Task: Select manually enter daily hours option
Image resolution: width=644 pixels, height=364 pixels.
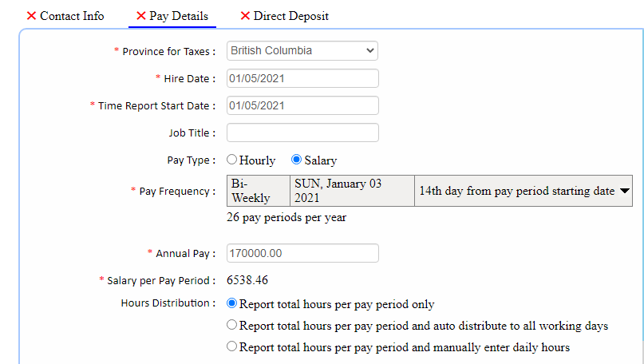Action: click(x=232, y=346)
